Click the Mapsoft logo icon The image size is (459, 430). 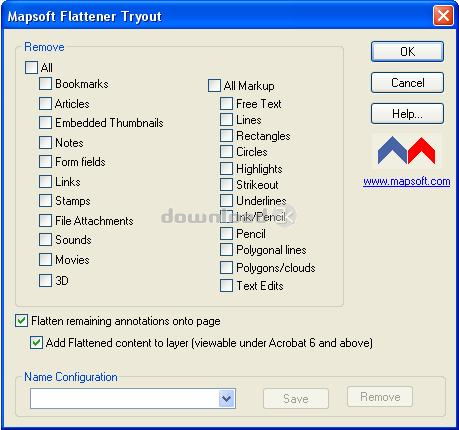[x=406, y=150]
